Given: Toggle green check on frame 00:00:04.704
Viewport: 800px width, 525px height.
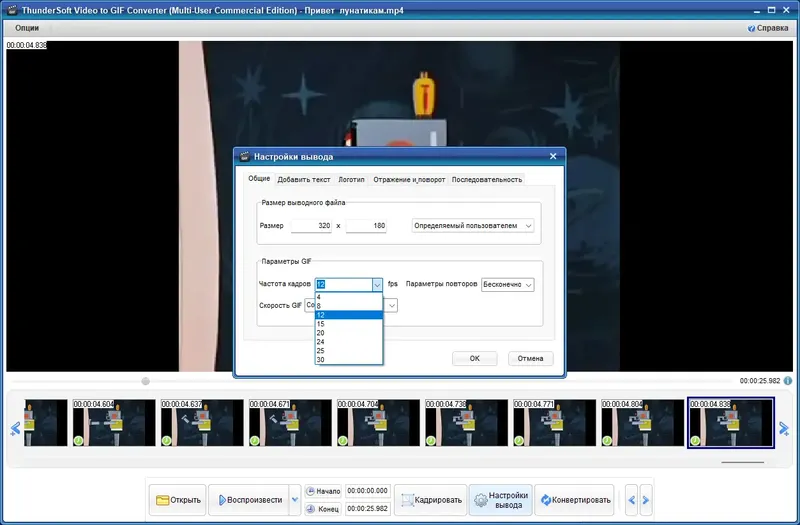Looking at the screenshot, I should click(x=342, y=440).
